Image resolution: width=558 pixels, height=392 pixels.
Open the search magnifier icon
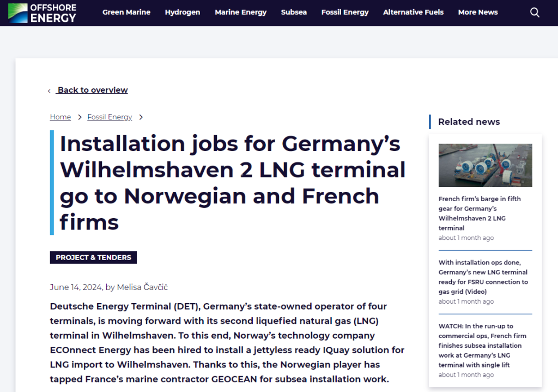(535, 13)
